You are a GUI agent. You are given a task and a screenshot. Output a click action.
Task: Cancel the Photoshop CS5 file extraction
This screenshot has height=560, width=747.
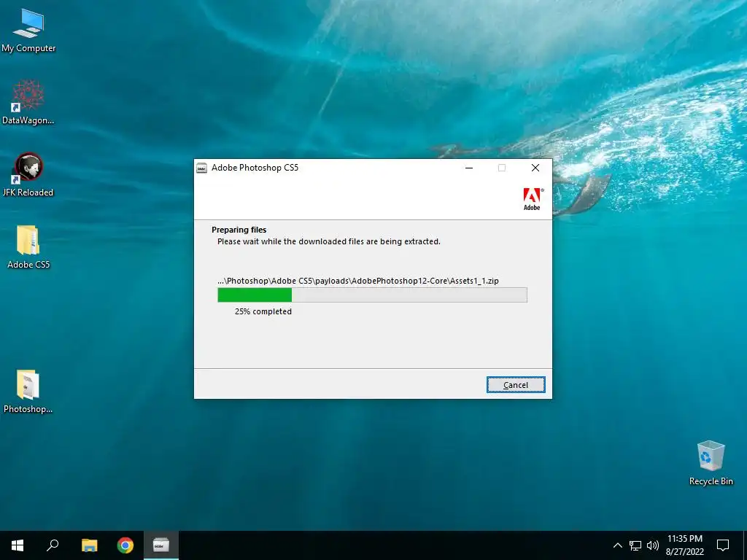(x=516, y=385)
